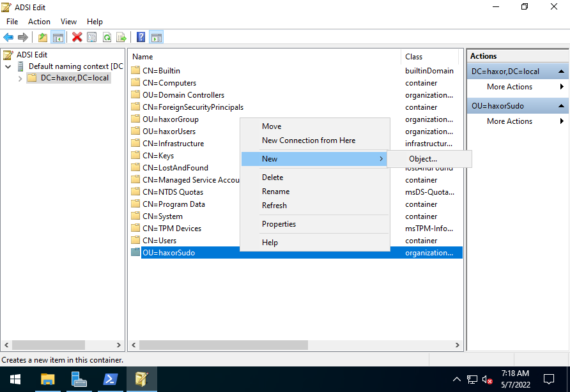Click the OU=haxorSudo selected item icon

click(x=135, y=252)
